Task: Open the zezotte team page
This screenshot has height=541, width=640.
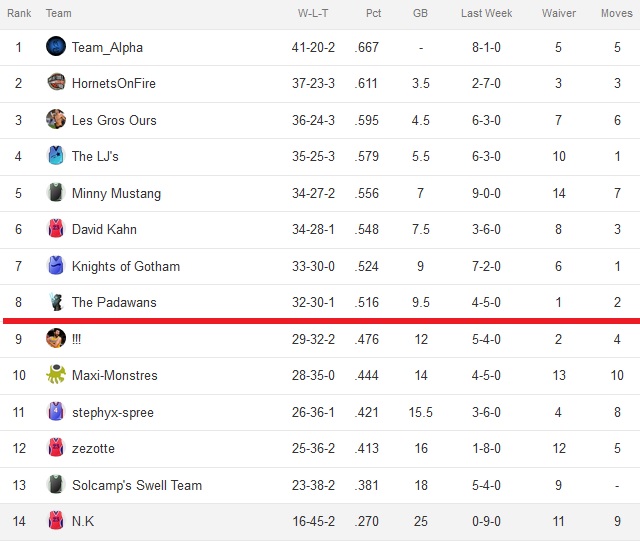Action: 93,448
